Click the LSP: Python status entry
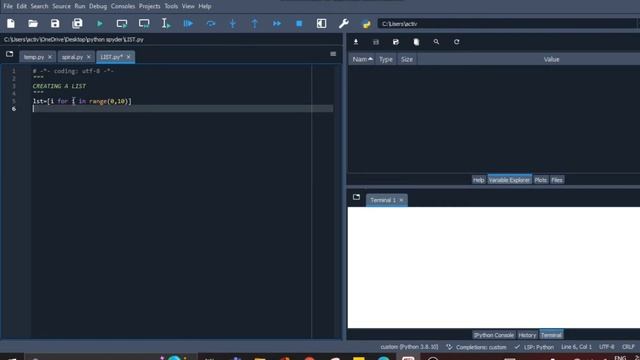This screenshot has height=360, width=640. (534, 347)
